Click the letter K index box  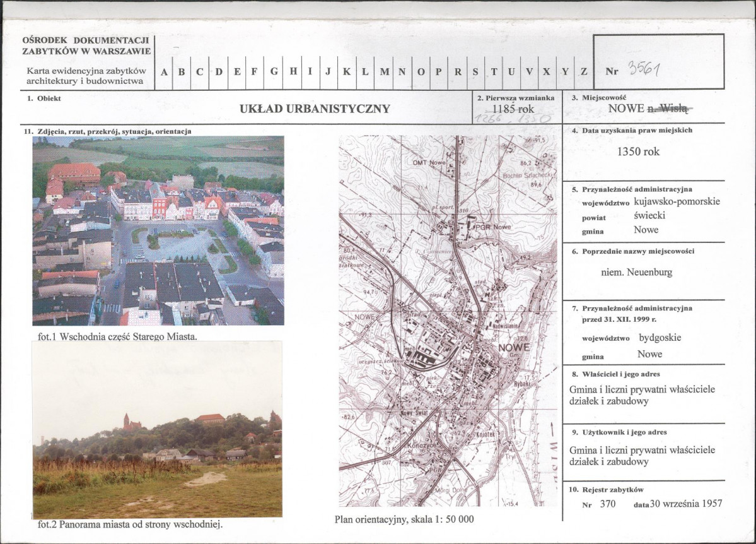(347, 72)
